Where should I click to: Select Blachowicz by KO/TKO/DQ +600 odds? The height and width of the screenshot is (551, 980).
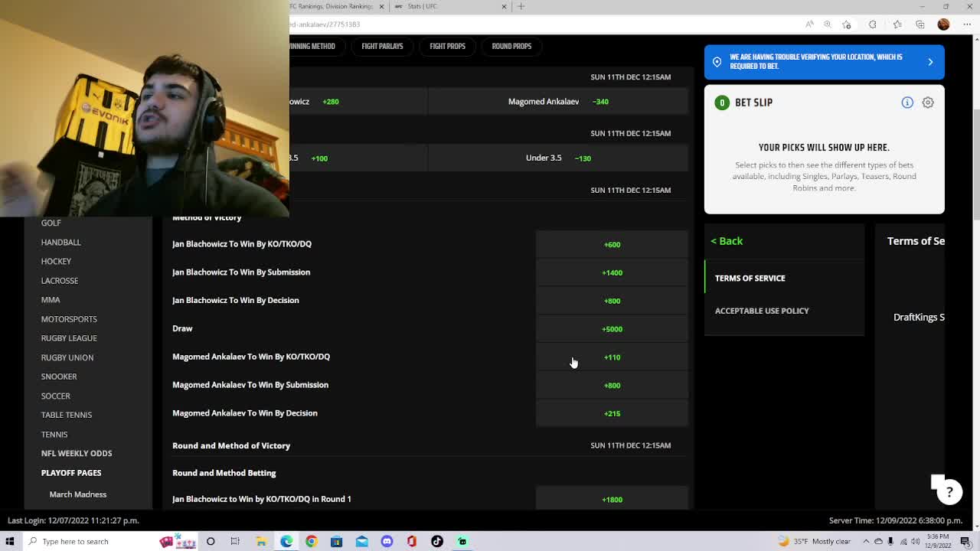tap(612, 244)
